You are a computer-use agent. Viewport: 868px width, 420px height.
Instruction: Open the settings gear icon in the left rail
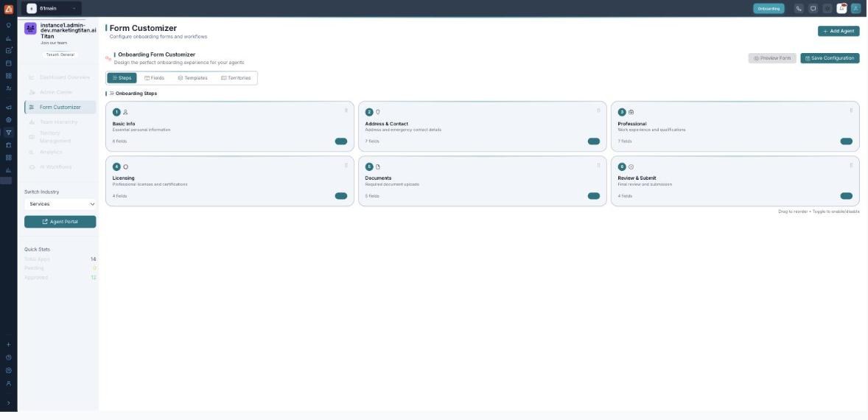click(8, 371)
